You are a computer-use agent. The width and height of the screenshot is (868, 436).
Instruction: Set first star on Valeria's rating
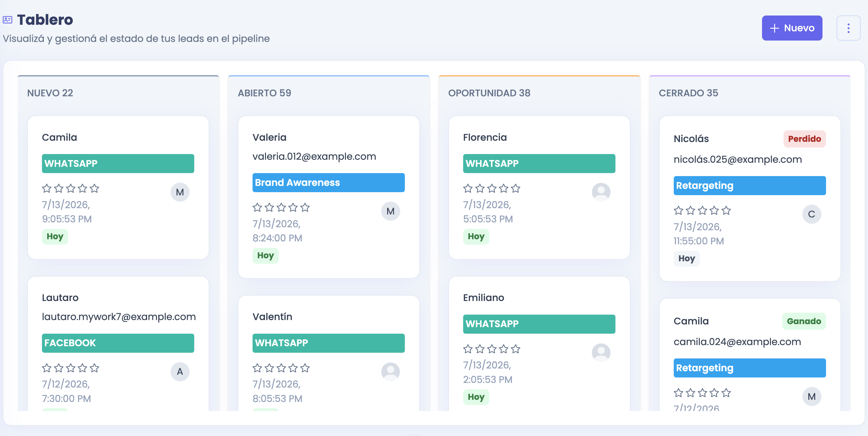(257, 207)
